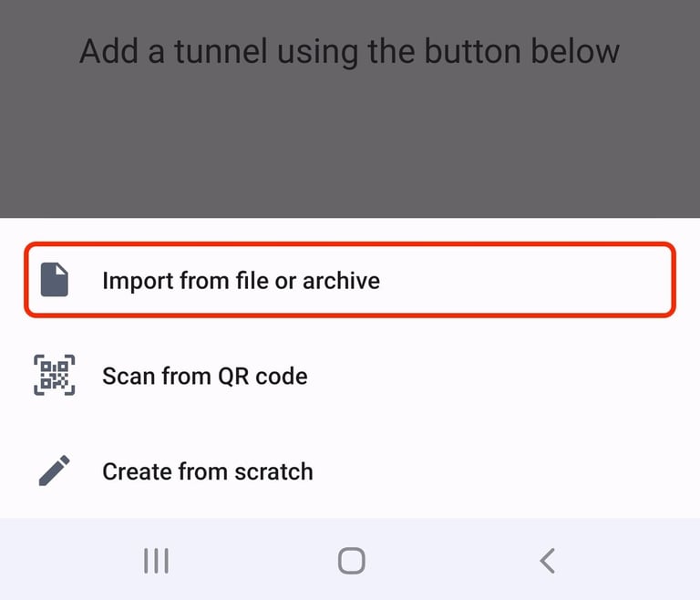Click inside the red-outlined import row
This screenshot has width=700, height=600.
pyautogui.click(x=529, y=280)
